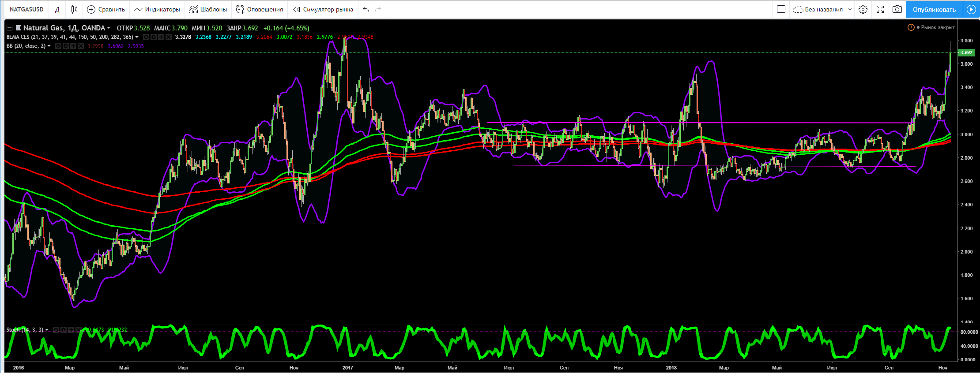The width and height of the screenshot is (980, 373).
Task: Collapse the chart legend with minus box
Action: click(9, 28)
